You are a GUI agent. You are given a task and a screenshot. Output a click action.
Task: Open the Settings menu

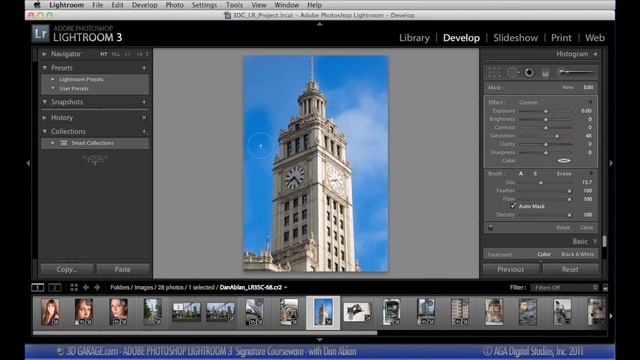click(x=204, y=5)
